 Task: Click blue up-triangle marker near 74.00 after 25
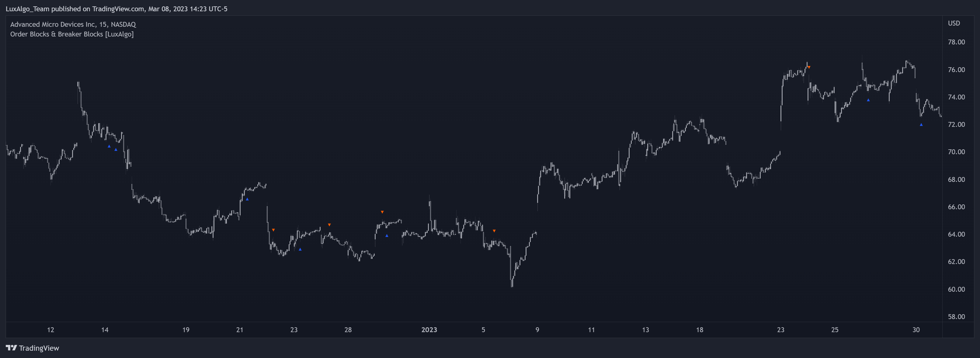click(x=868, y=100)
